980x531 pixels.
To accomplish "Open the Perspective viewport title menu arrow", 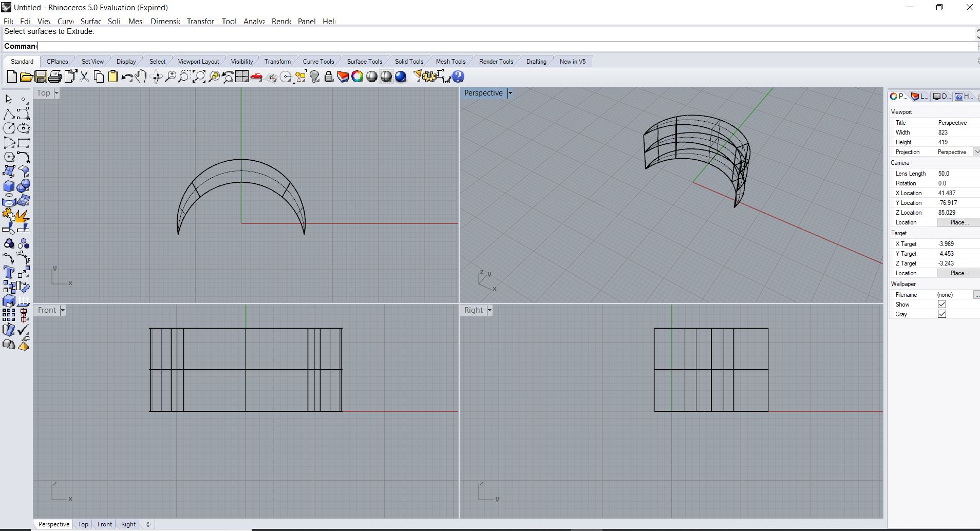I will pyautogui.click(x=510, y=93).
